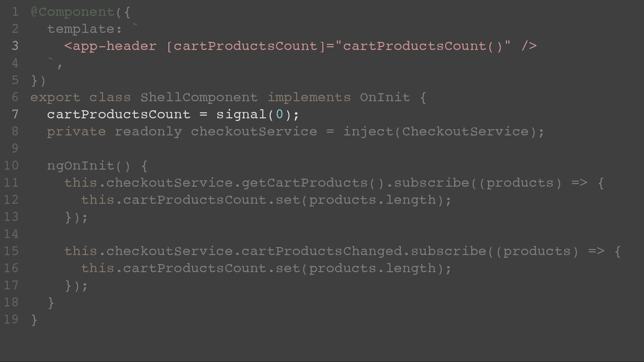The width and height of the screenshot is (644, 362).
Task: Click line number 10 in the gutter
Action: pos(11,166)
